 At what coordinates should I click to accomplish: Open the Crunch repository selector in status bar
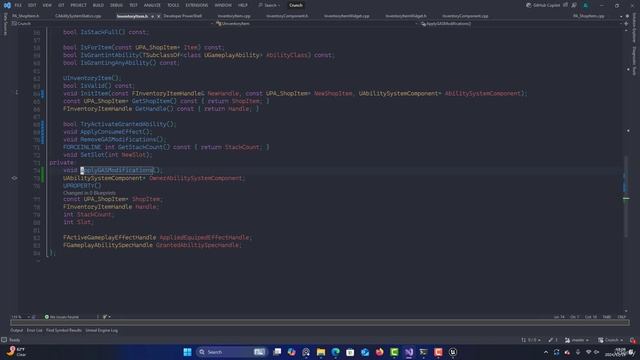pos(611,340)
